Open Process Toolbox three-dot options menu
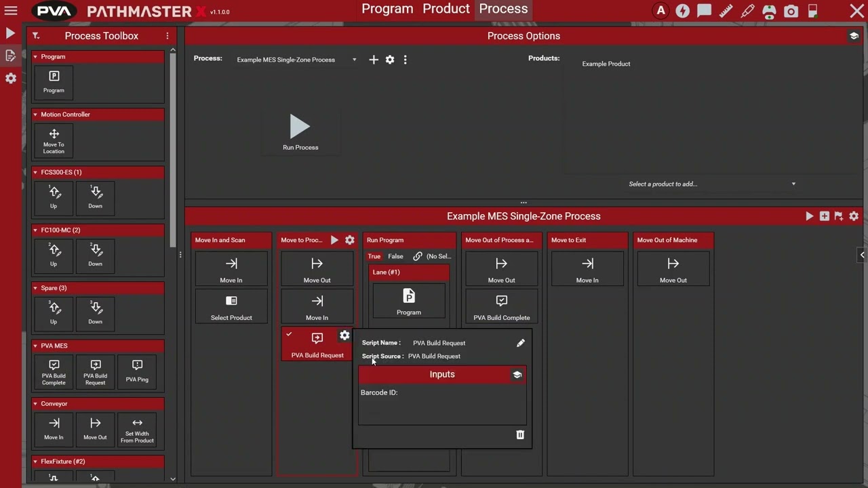 pos(167,36)
